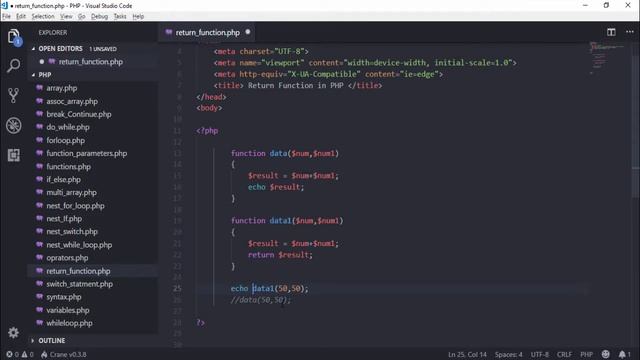Click the PHP language mode selector
This screenshot has width=640, height=360.
(x=587, y=354)
